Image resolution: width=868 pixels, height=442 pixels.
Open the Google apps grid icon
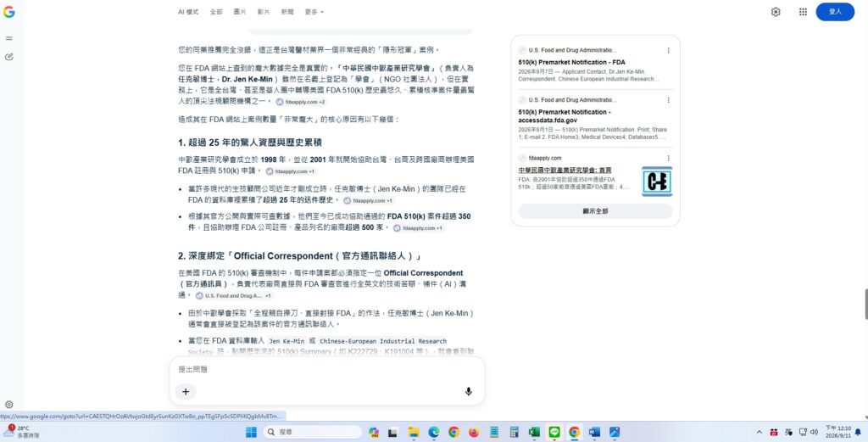(803, 12)
